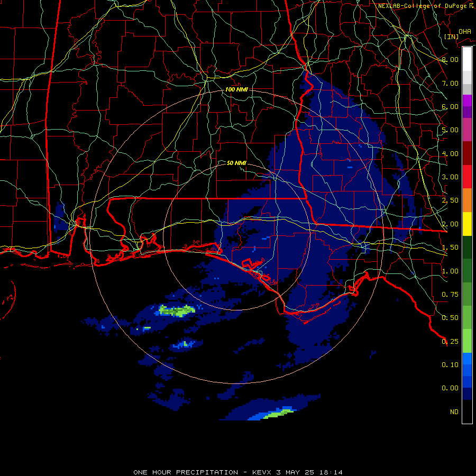
Task: Click the 0.50 legend value
Action: [x=450, y=318]
